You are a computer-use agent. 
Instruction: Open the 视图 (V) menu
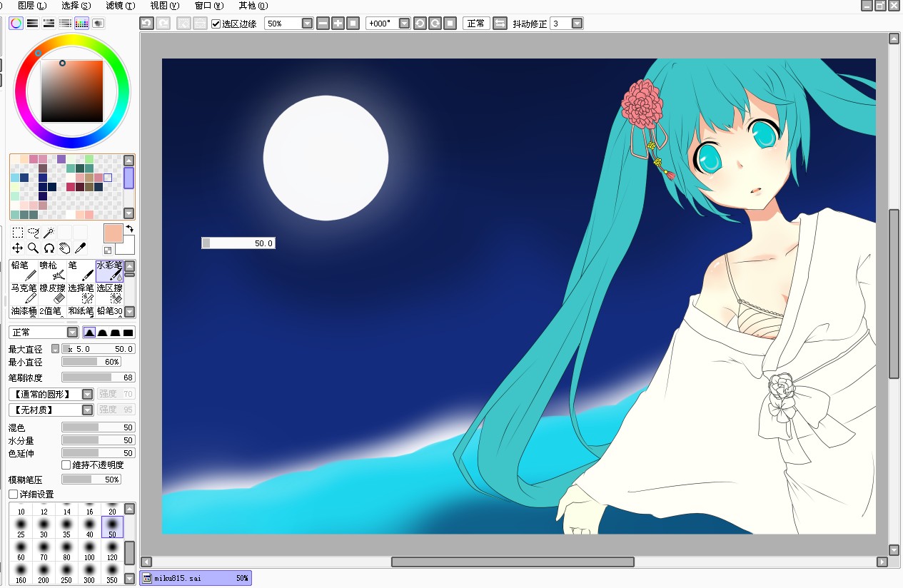(x=165, y=6)
